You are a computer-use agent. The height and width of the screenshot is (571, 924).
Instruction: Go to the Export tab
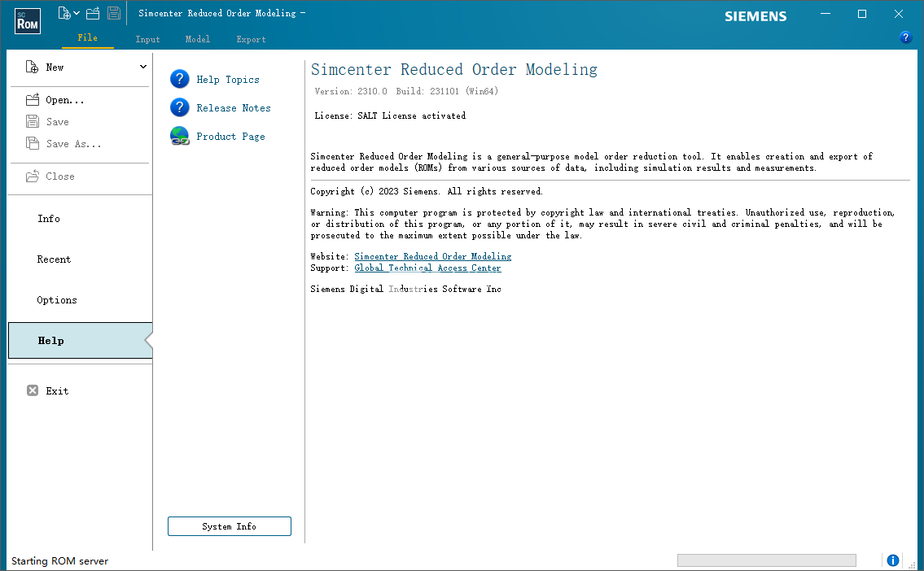pos(251,39)
